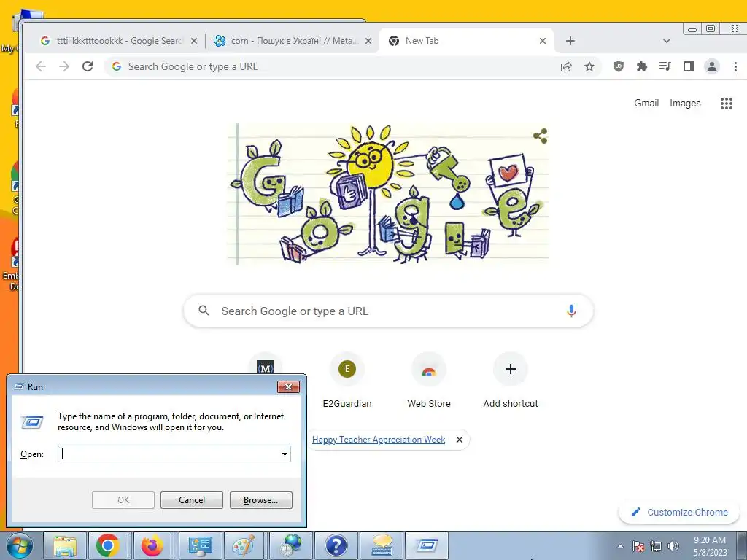
Task: Close the Run dialog with X
Action: [x=288, y=386]
